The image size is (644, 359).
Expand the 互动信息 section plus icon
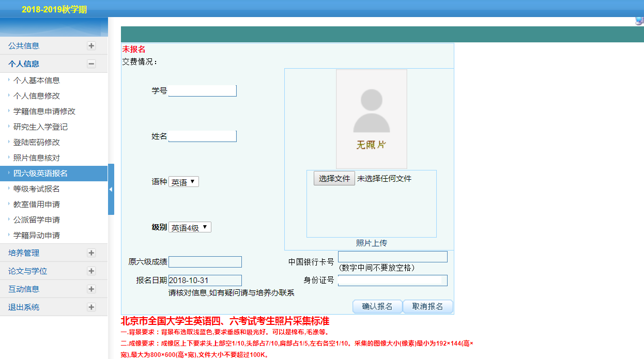91,289
